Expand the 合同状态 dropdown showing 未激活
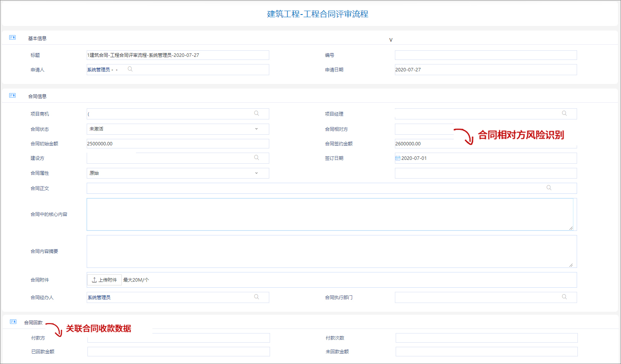The width and height of the screenshot is (621, 364). click(x=178, y=129)
